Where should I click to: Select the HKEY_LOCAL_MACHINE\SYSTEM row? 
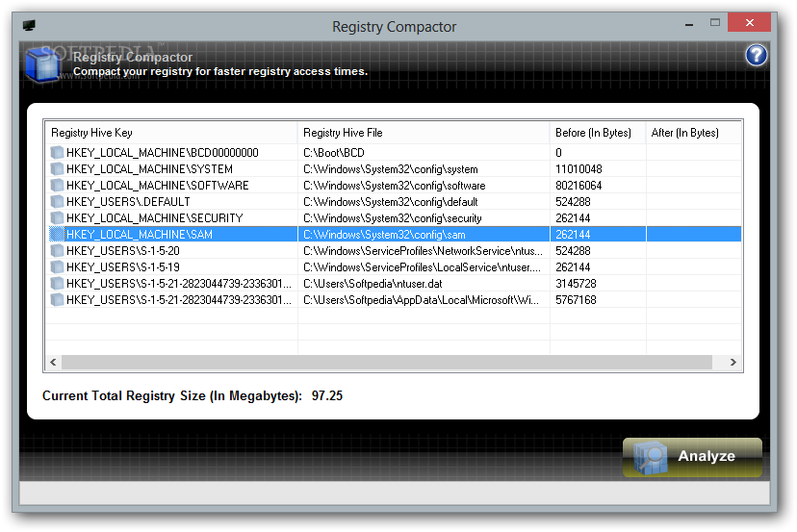[x=394, y=168]
